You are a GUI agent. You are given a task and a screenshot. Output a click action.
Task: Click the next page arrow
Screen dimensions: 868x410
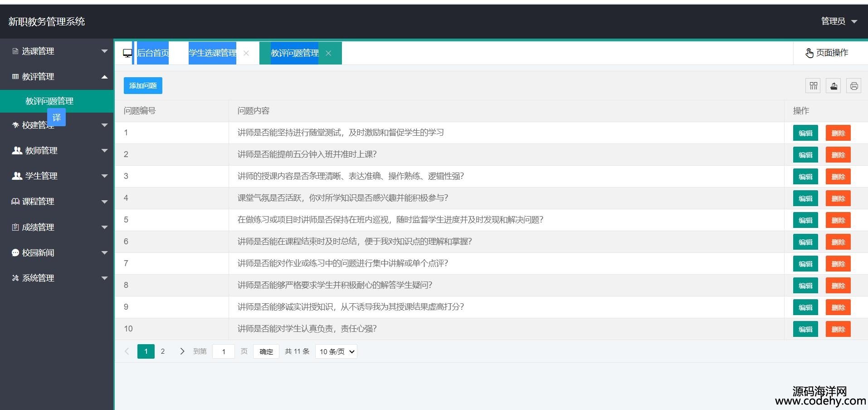point(182,351)
